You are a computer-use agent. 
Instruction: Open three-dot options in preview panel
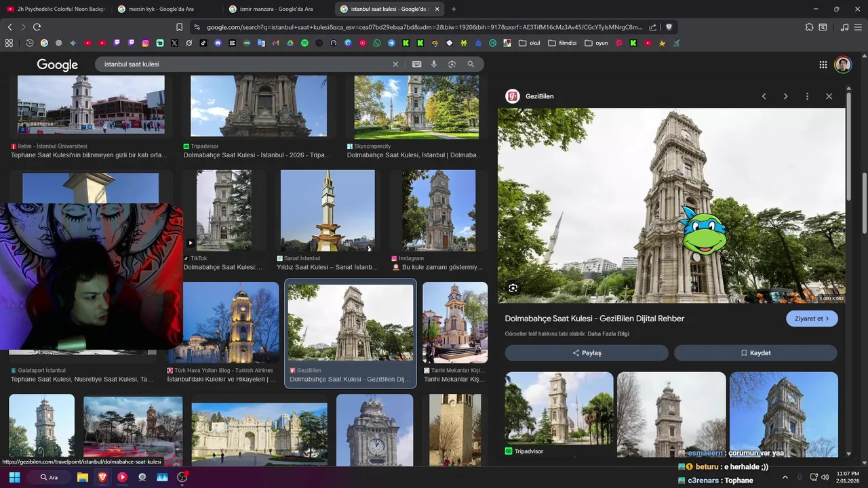coord(807,96)
